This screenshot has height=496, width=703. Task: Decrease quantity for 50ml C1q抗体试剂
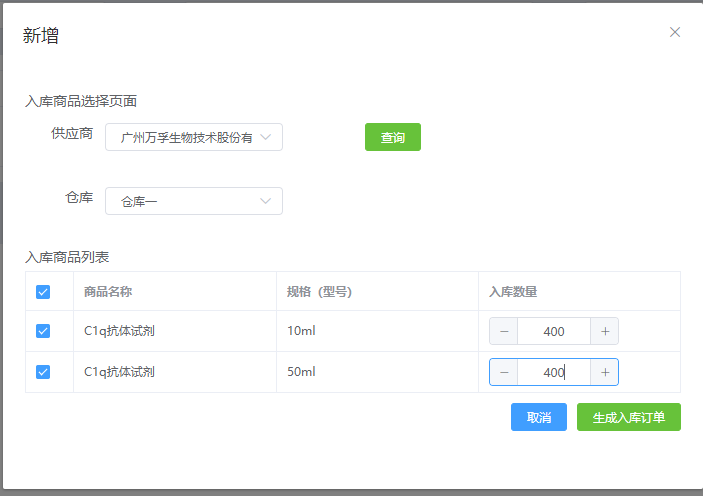pyautogui.click(x=504, y=372)
